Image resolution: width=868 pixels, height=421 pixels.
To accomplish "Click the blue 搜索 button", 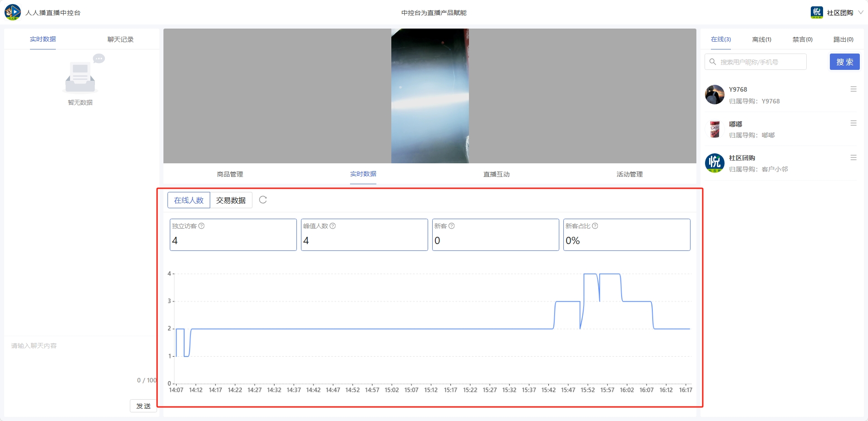I will click(x=845, y=62).
